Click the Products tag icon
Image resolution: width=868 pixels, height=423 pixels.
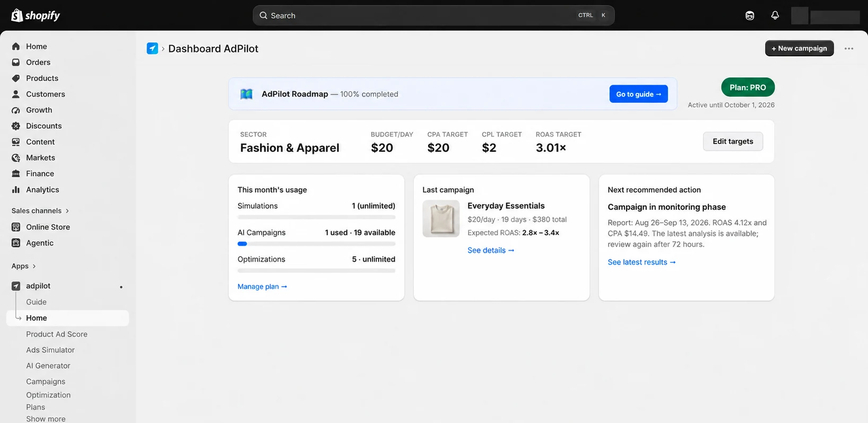pyautogui.click(x=16, y=78)
